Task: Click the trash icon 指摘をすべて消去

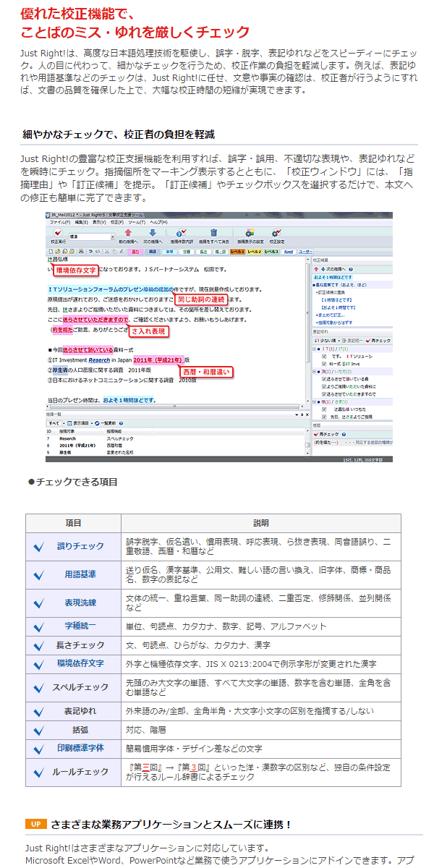Action: (213, 236)
